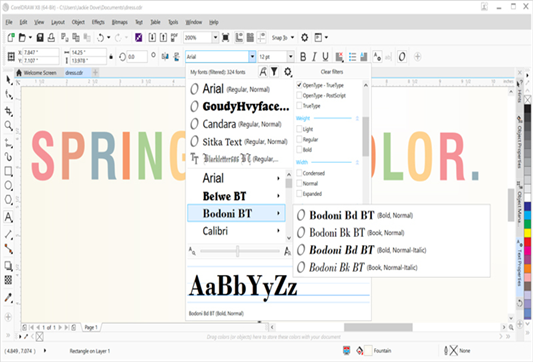
Task: Select the Text tool in toolbox
Action: [8, 218]
